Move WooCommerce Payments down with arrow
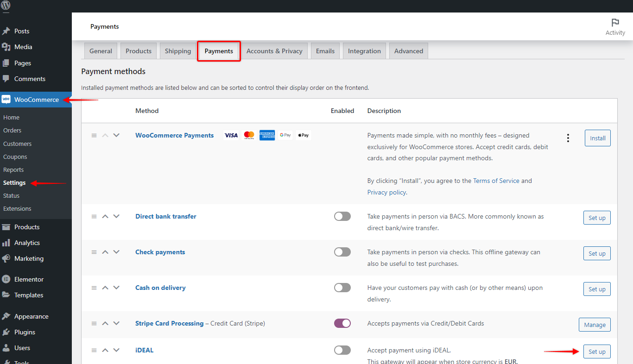 [116, 135]
